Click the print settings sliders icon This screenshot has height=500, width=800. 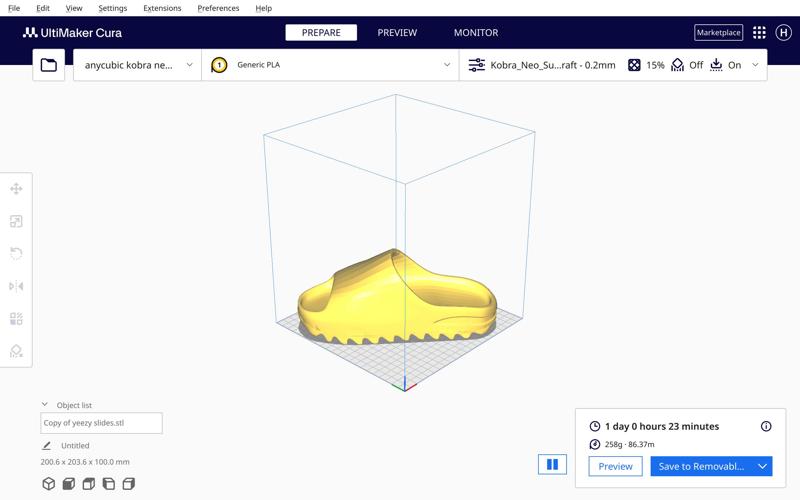[477, 65]
